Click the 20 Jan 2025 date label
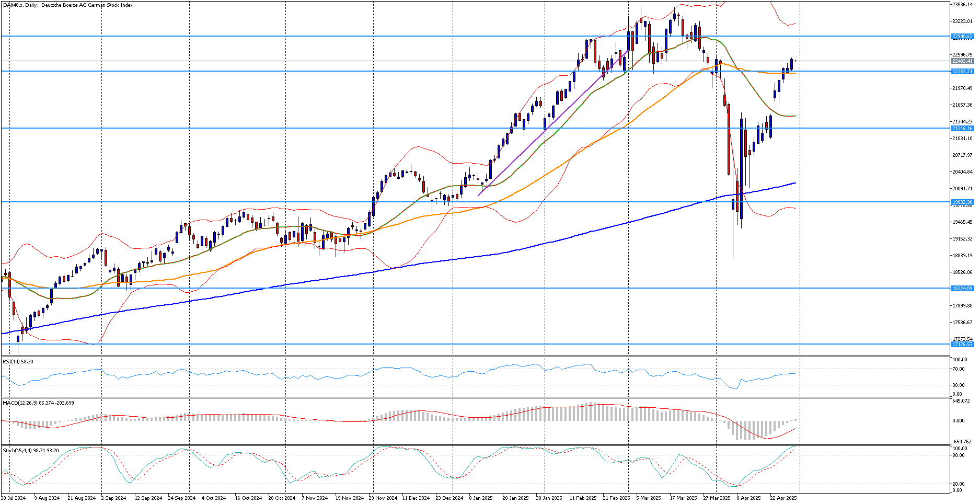Viewport: 980px width, 504px height. click(515, 498)
